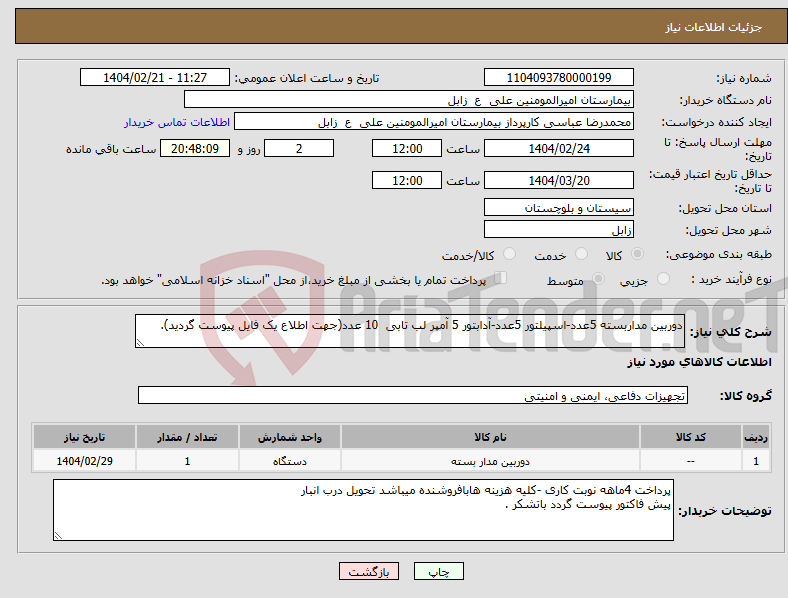Click the table cell دستگاه
788x598 pixels.
pos(289,461)
